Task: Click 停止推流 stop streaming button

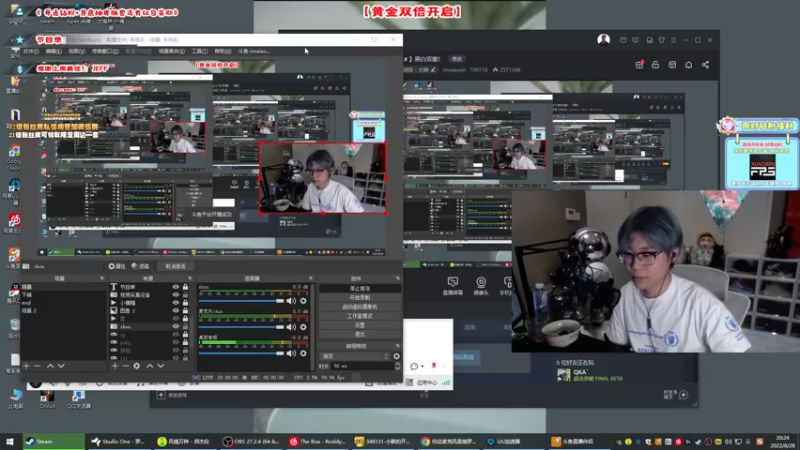Action: tap(360, 288)
